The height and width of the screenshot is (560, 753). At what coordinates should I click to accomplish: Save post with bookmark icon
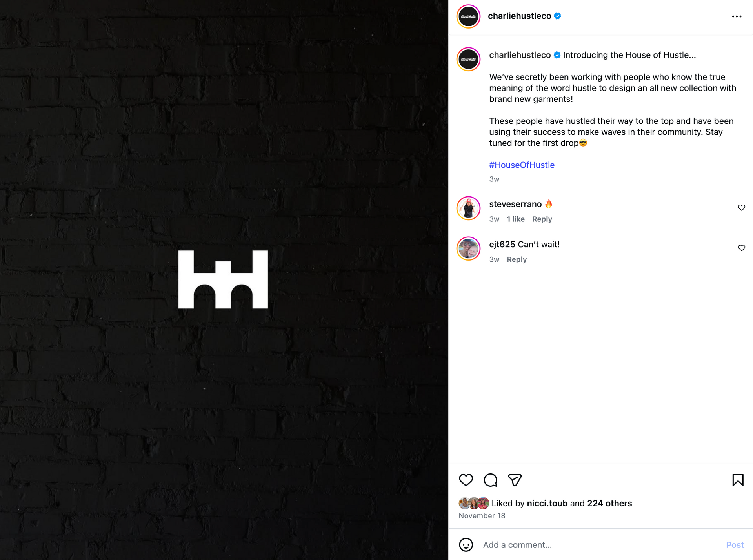point(738,480)
